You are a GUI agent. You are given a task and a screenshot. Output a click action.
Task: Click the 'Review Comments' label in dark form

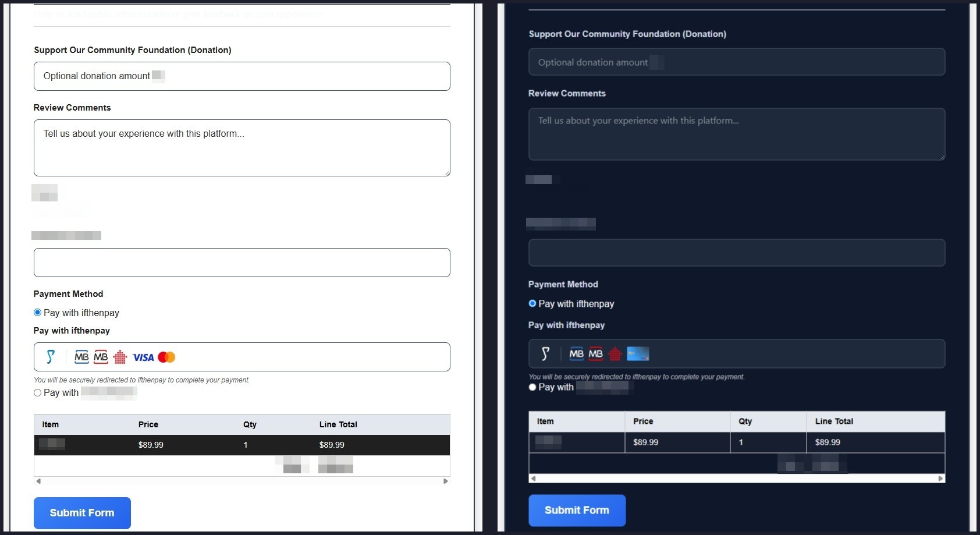(x=567, y=93)
